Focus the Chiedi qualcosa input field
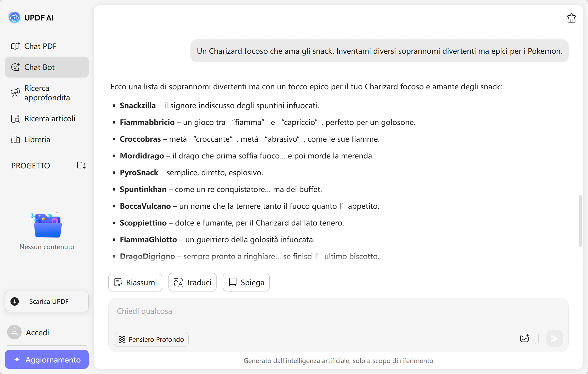This screenshot has height=374, width=588. tap(314, 312)
